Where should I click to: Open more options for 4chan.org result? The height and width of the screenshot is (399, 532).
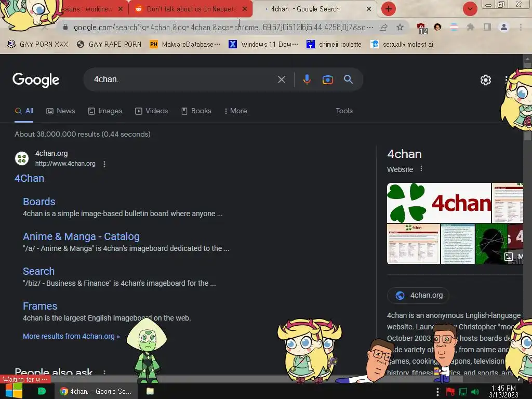pyautogui.click(x=104, y=164)
